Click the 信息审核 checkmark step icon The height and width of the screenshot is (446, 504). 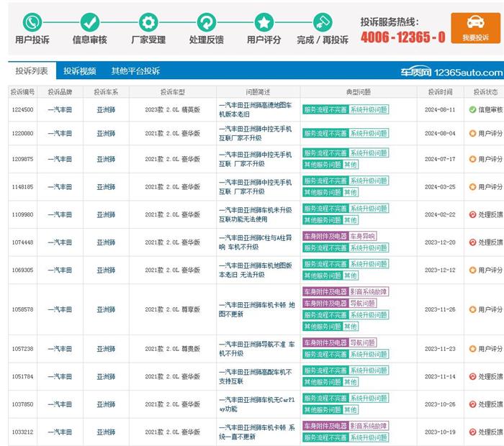(90, 22)
